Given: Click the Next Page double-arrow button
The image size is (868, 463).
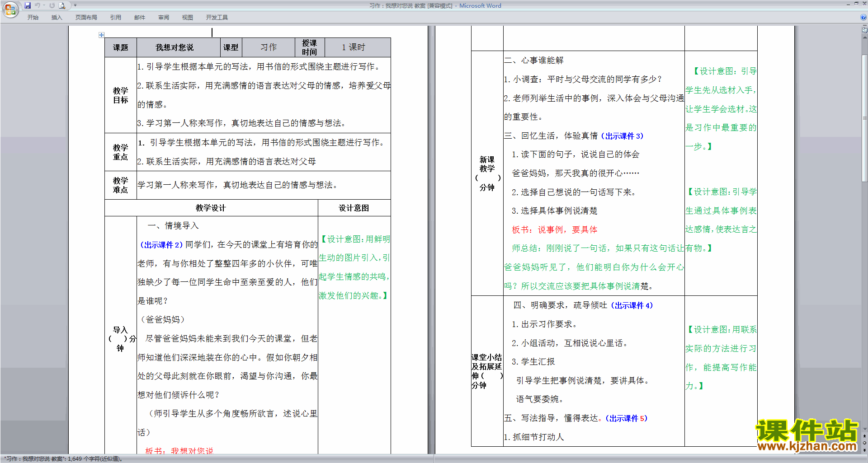Looking at the screenshot, I should pyautogui.click(x=864, y=449).
